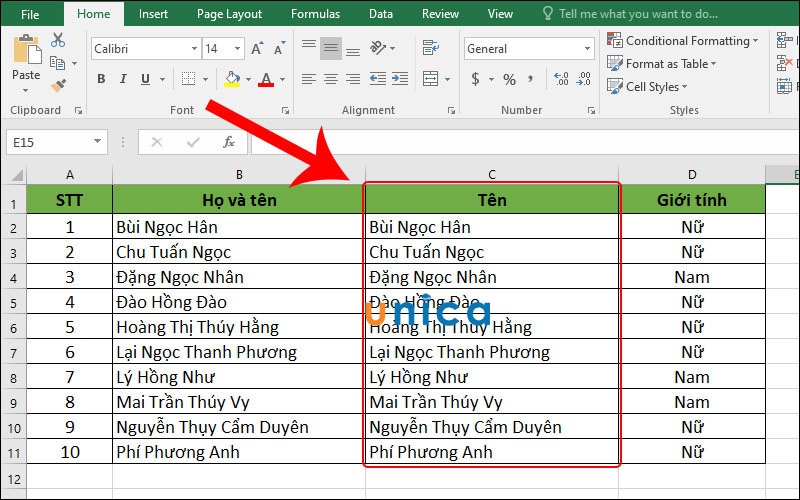Toggle Bold formatting
800x500 pixels.
101,79
